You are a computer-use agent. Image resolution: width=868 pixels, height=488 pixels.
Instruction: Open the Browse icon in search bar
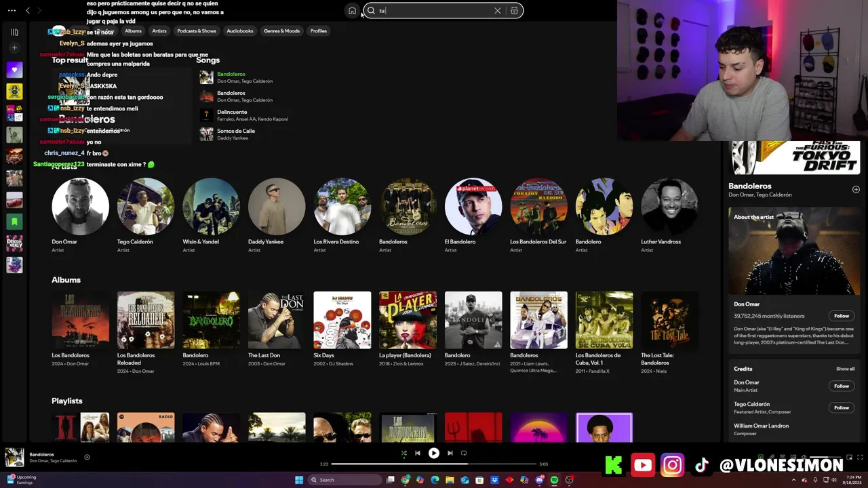point(514,10)
